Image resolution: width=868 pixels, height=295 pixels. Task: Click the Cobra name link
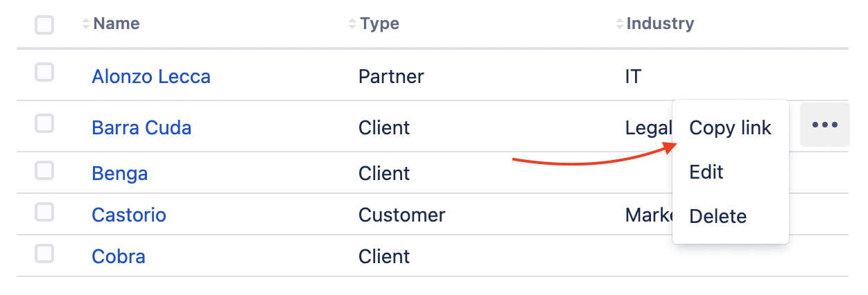[119, 257]
